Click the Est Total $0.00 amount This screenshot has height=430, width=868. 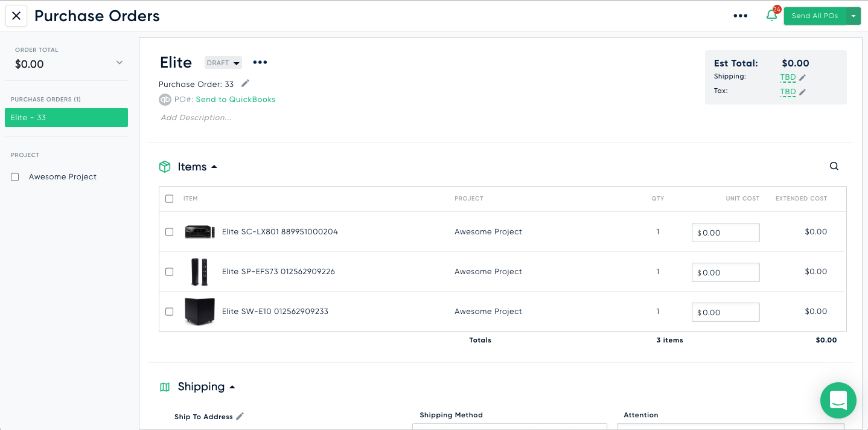tap(796, 63)
